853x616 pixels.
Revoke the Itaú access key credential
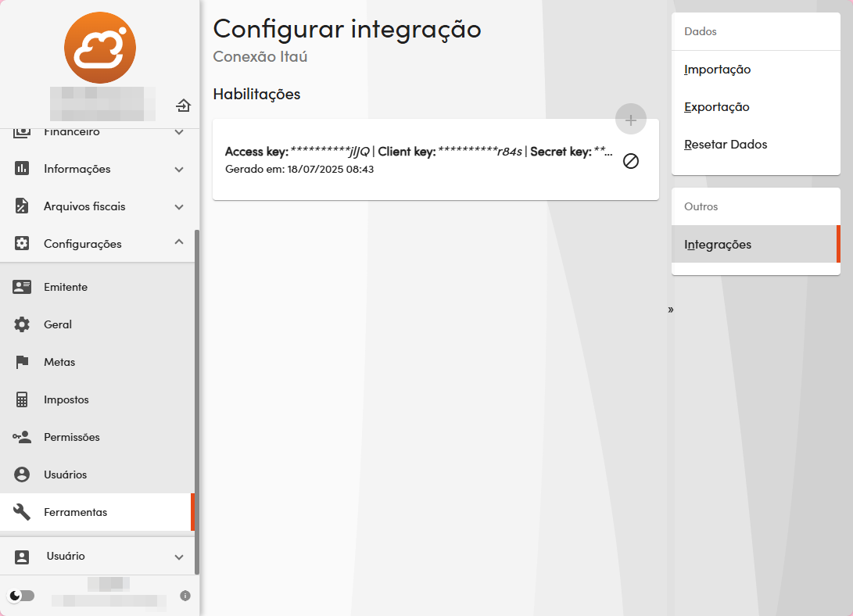point(631,161)
